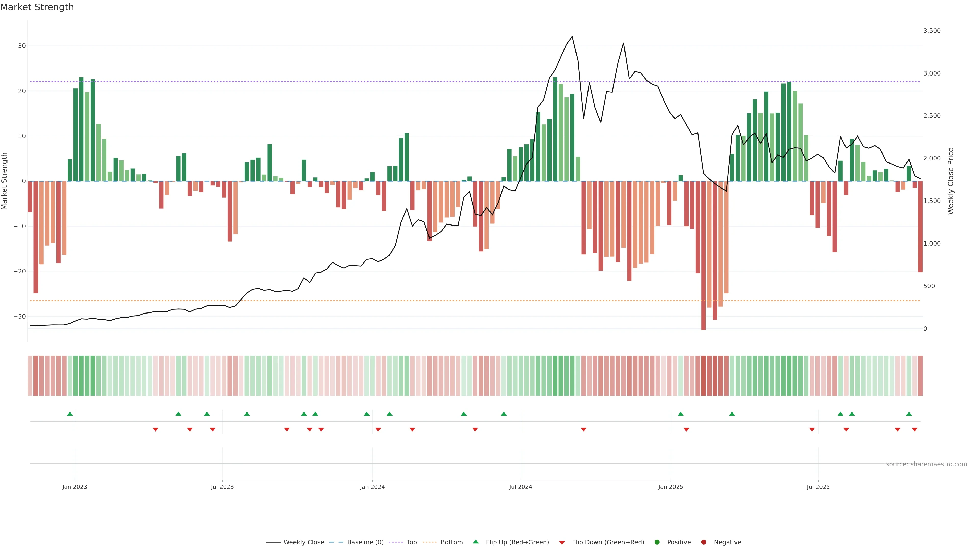Click the Jan 2025 x-axis label
This screenshot has width=980, height=551.
(x=670, y=487)
